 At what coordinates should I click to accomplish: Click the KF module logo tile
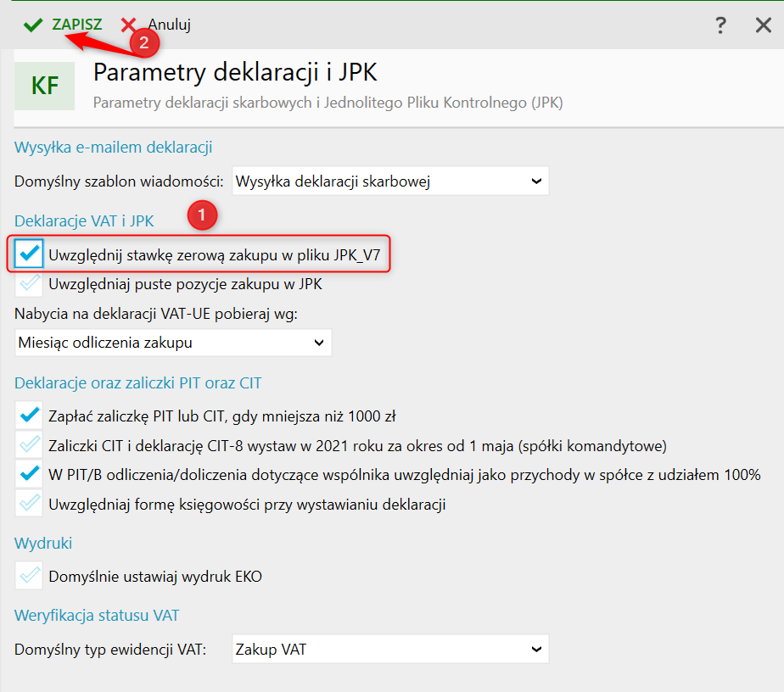click(44, 86)
